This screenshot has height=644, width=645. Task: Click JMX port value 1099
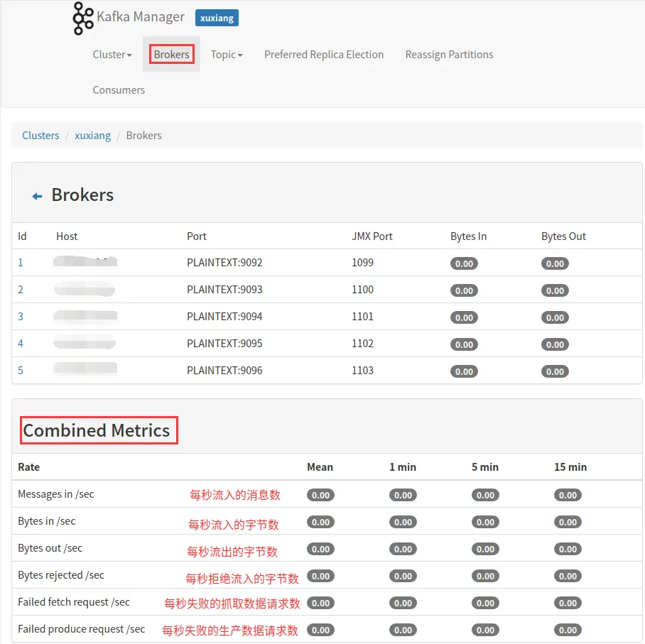click(x=362, y=263)
